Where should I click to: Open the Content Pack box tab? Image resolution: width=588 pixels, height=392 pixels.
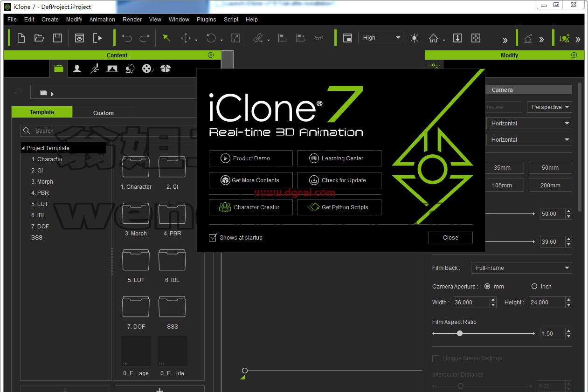point(165,69)
